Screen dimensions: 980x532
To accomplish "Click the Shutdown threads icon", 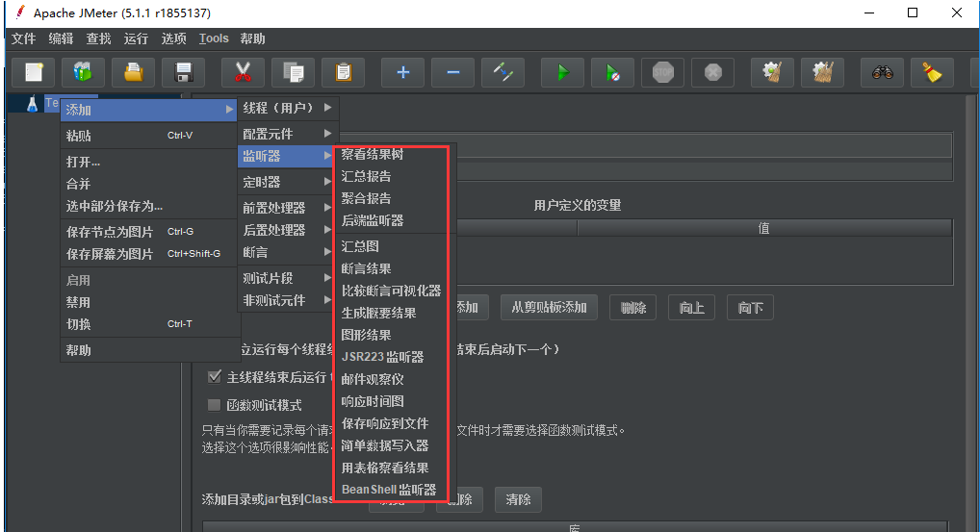I will click(713, 72).
